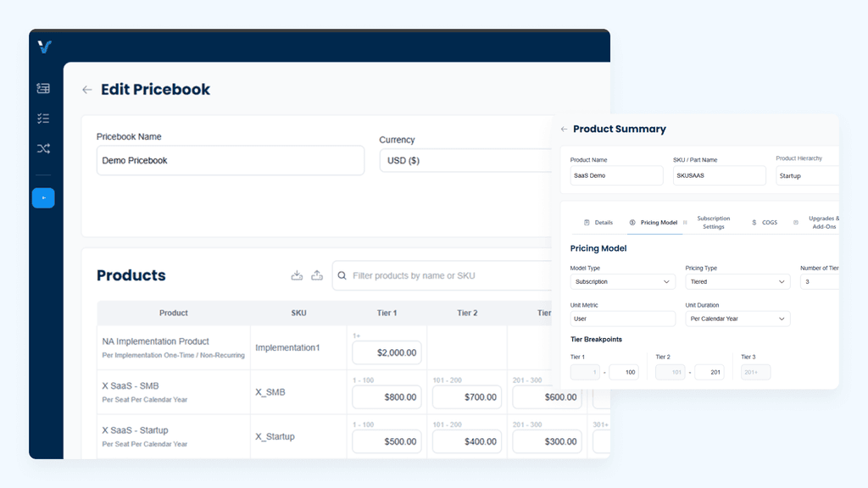Click the search magnifier in products filter
The height and width of the screenshot is (488, 868).
[342, 275]
